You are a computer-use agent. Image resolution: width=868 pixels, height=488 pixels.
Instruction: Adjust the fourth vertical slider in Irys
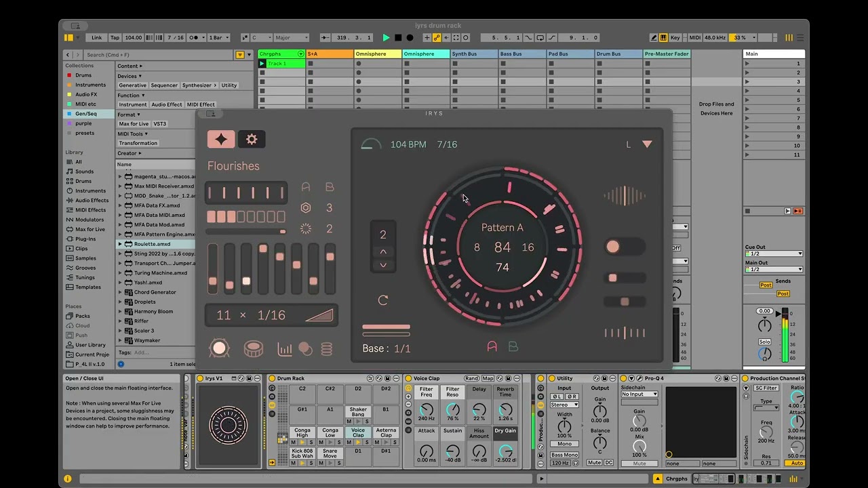click(x=262, y=268)
